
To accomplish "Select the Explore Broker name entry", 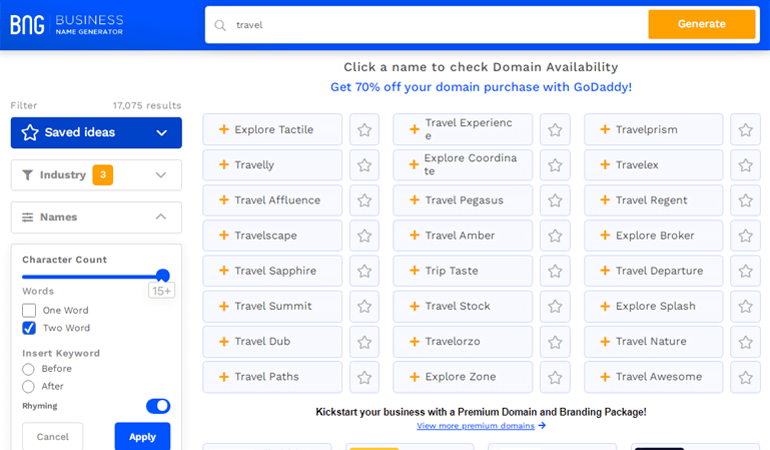I will coord(654,236).
